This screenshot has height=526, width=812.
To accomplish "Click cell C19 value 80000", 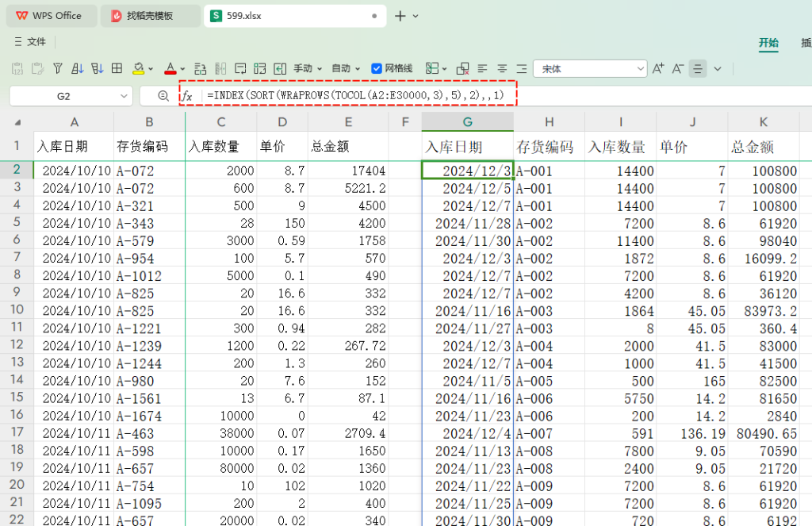I will [x=221, y=468].
